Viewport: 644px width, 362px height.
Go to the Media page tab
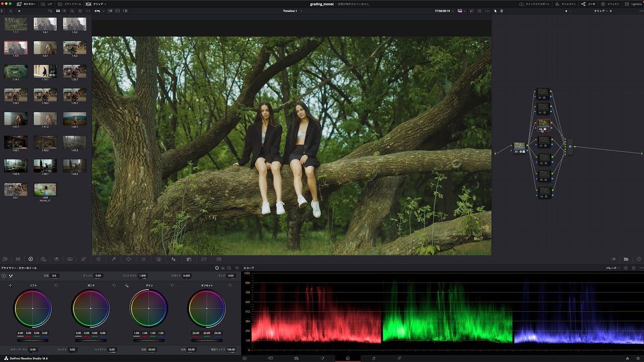(x=245, y=358)
